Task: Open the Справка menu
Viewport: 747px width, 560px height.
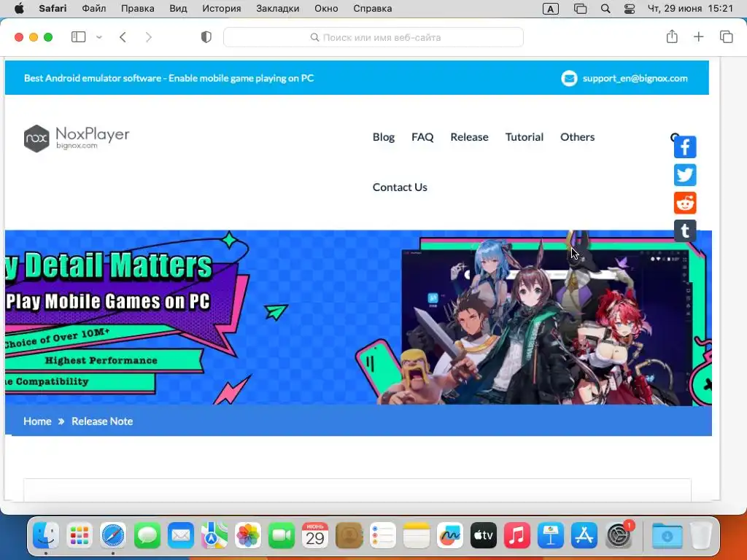Action: click(x=373, y=9)
